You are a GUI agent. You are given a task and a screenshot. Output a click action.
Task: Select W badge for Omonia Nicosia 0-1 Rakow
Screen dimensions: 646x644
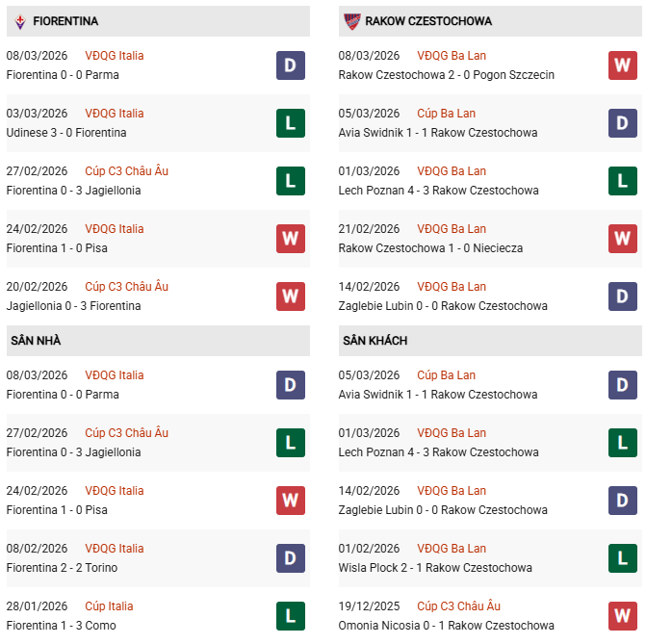coord(623,616)
